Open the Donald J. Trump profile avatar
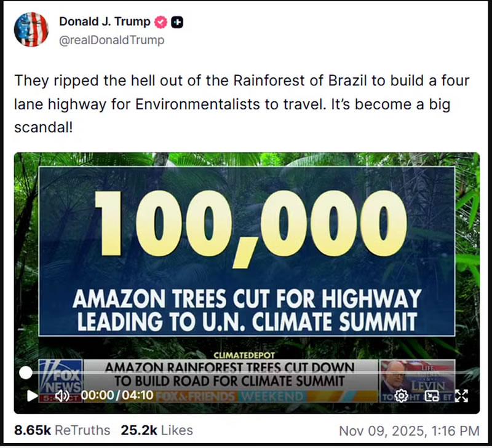 point(31,30)
